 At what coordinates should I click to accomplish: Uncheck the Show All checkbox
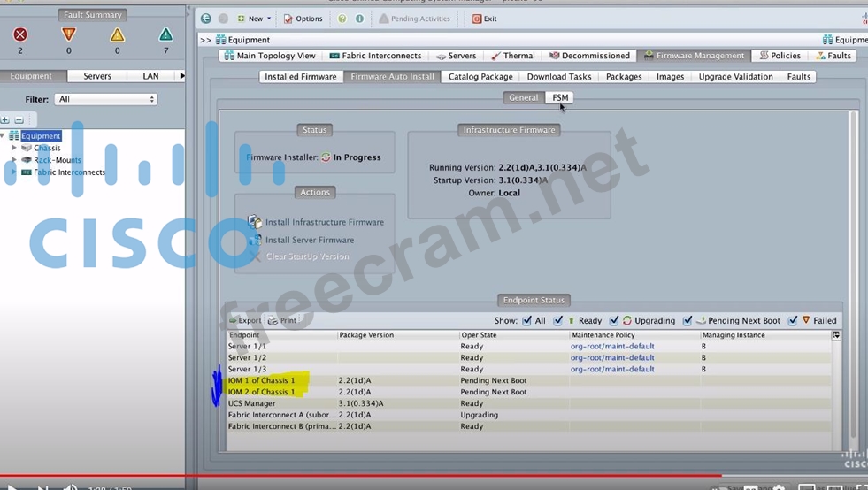point(527,321)
